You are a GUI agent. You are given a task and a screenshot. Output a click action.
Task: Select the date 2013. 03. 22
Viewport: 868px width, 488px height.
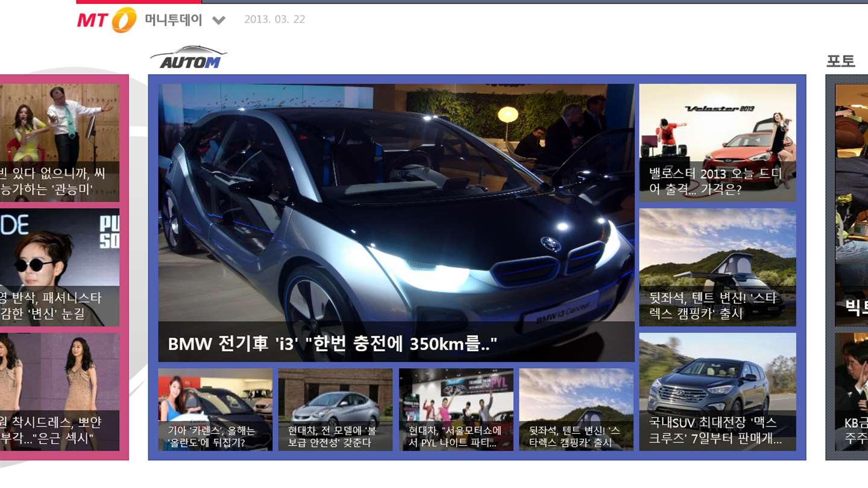[274, 19]
